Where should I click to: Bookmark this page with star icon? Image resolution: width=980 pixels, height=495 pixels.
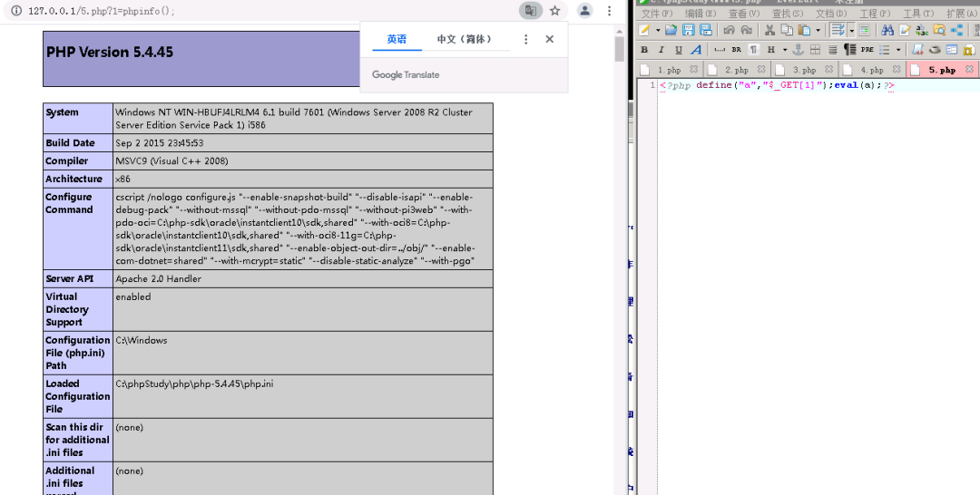(555, 11)
